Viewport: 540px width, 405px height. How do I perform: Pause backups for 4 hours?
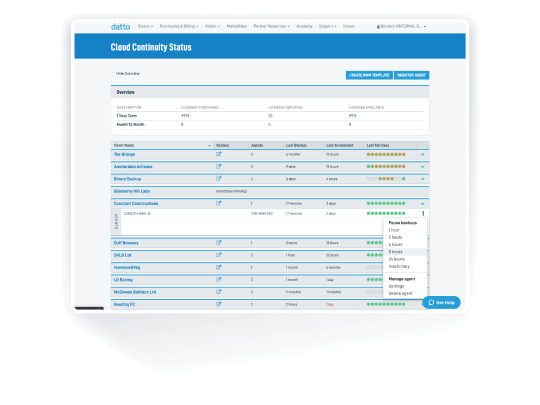coord(395,245)
